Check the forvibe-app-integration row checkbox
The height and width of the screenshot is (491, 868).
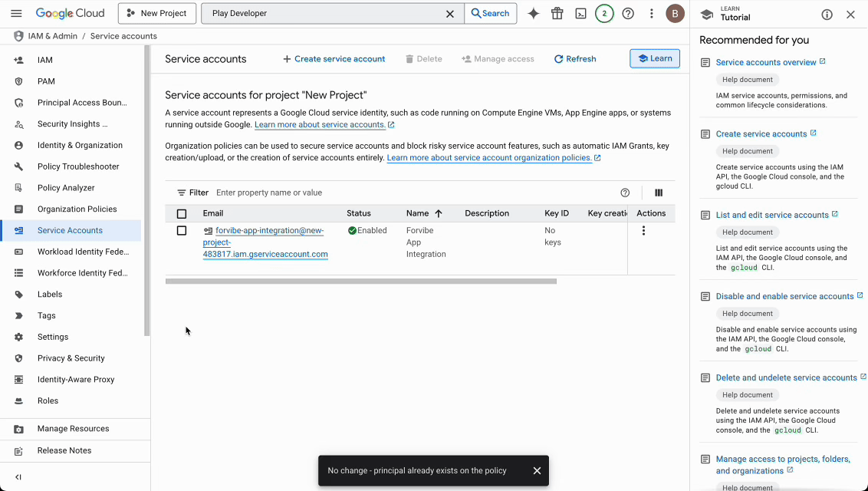(182, 230)
